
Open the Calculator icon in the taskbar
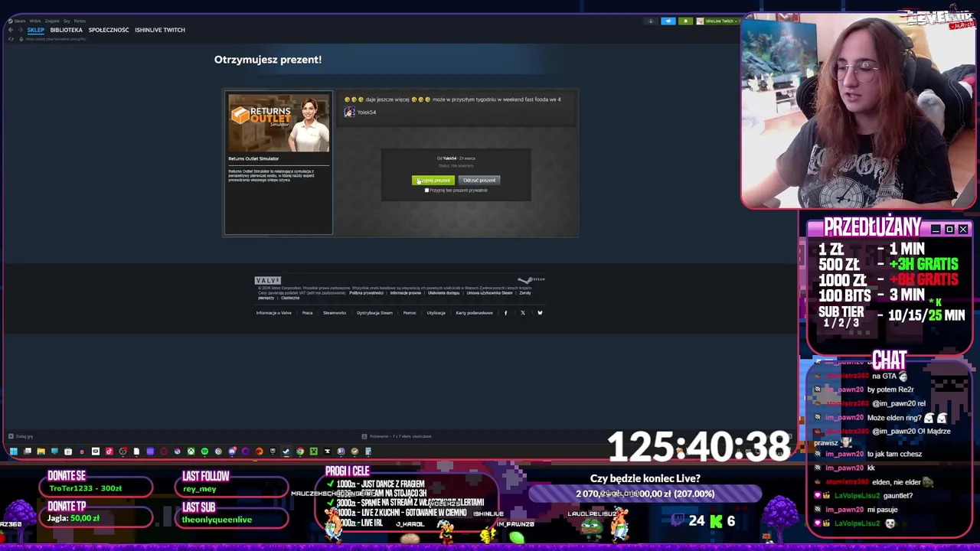click(368, 452)
